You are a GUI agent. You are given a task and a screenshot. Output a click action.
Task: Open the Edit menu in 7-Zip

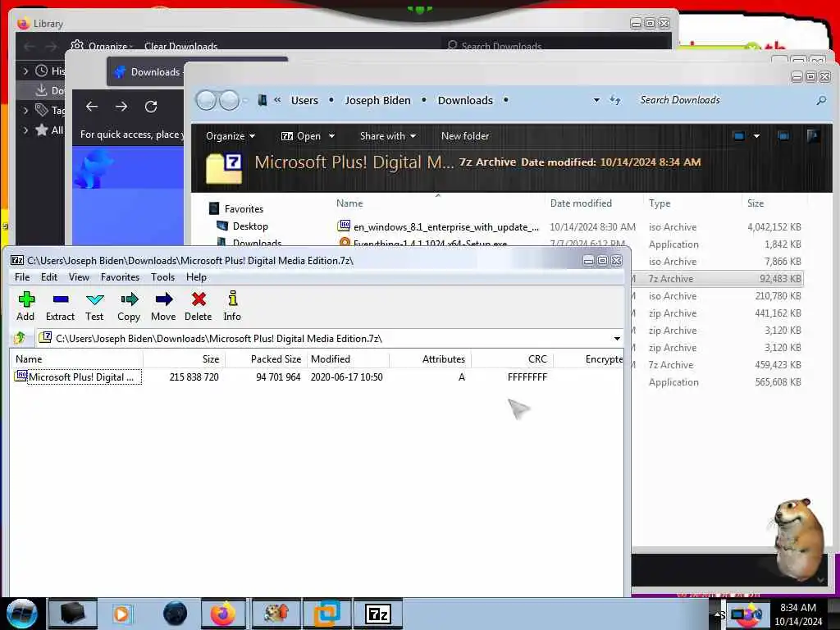[48, 277]
